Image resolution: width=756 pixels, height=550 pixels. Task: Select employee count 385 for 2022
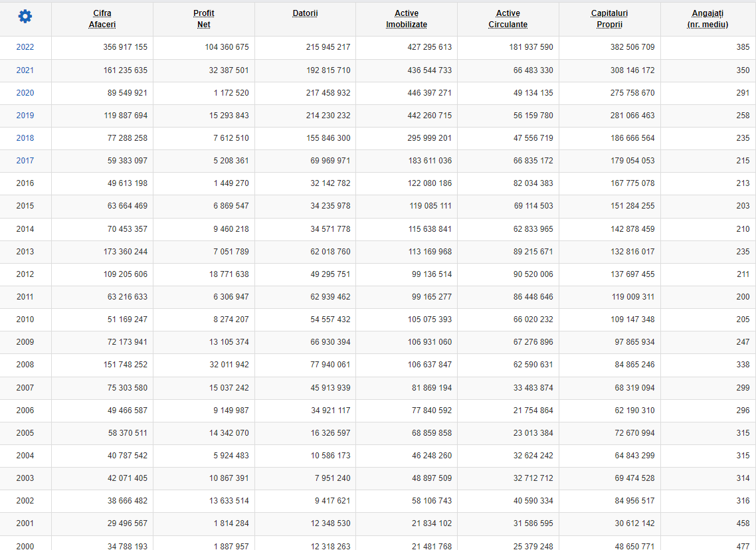pyautogui.click(x=743, y=47)
